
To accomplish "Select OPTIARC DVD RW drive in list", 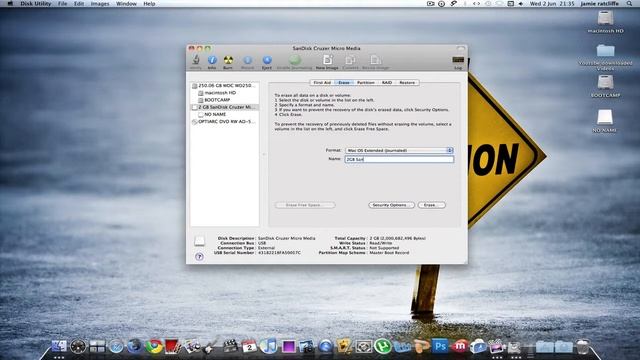I will [x=224, y=122].
